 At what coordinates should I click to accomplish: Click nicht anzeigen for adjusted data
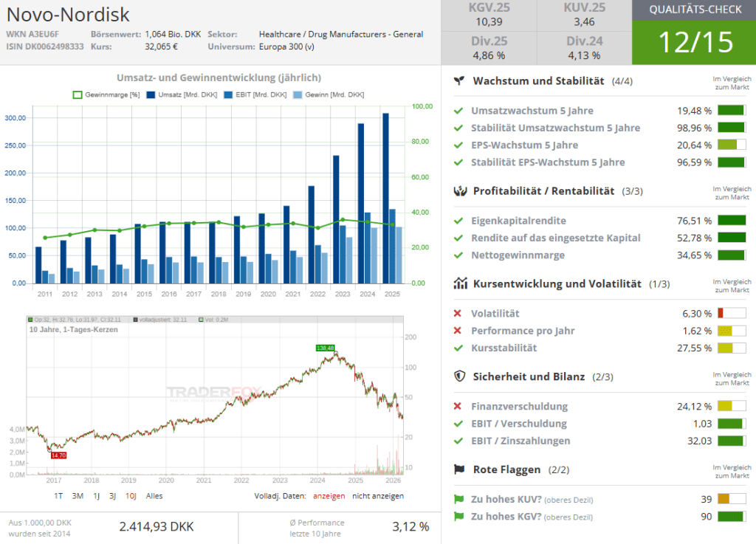[x=378, y=496]
